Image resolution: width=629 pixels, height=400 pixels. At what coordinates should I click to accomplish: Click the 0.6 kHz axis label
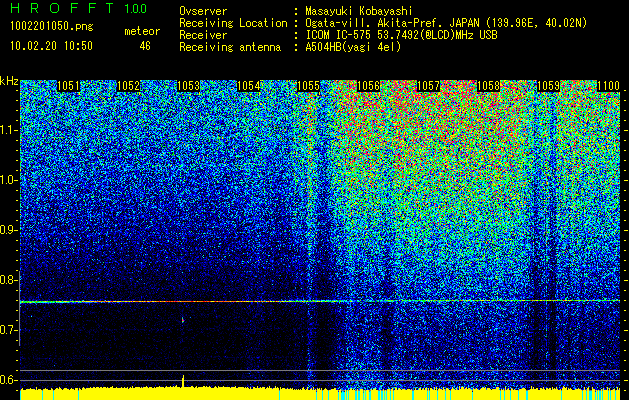pyautogui.click(x=8, y=380)
